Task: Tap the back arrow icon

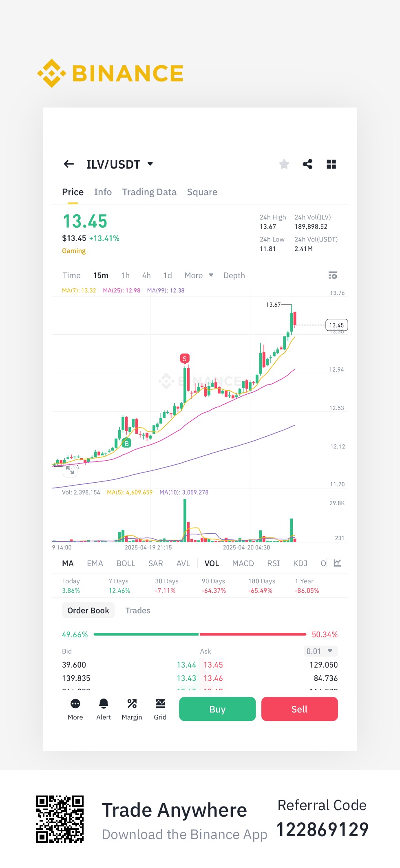Action: click(69, 164)
